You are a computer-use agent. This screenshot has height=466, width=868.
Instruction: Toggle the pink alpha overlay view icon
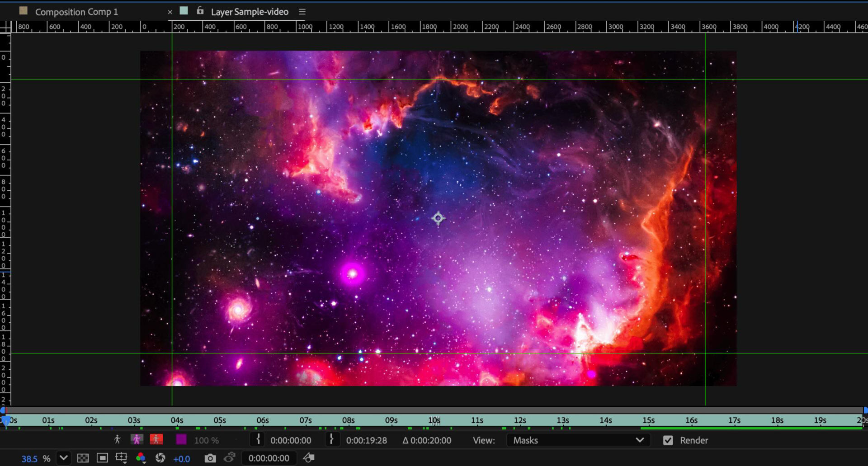(x=137, y=439)
